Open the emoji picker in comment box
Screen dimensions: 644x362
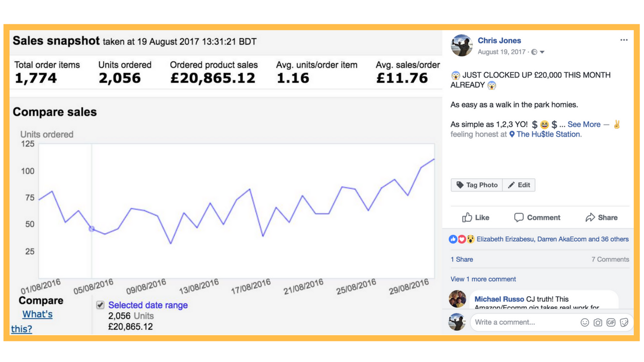(585, 322)
